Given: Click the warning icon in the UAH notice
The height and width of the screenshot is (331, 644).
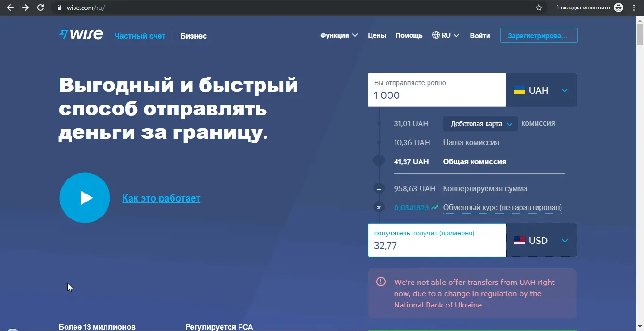Looking at the screenshot, I should [x=380, y=282].
